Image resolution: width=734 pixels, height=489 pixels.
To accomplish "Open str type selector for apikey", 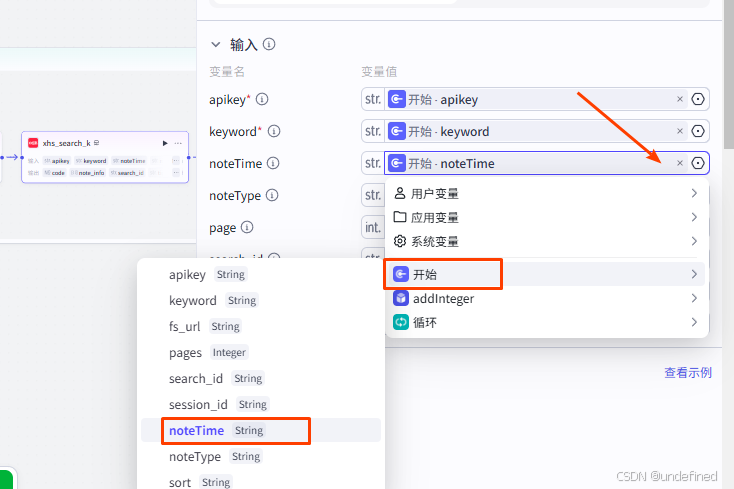I will click(x=373, y=99).
